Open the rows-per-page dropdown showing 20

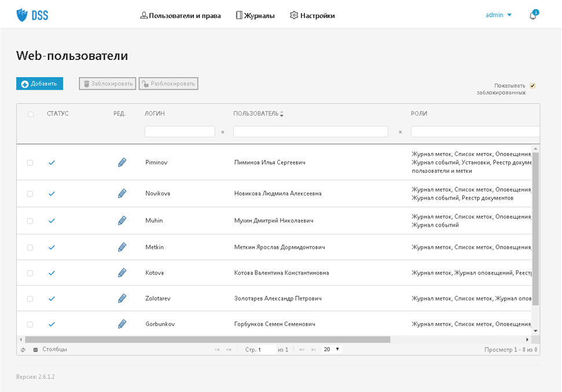click(332, 349)
